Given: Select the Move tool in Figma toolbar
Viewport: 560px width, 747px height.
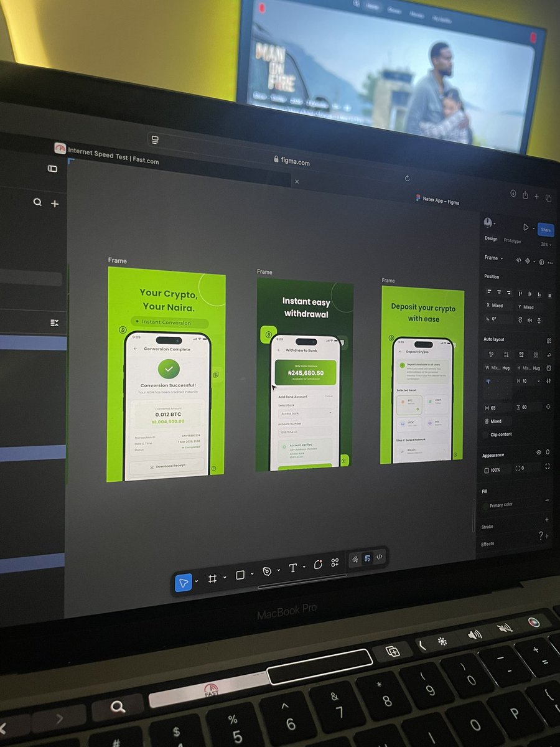Looking at the screenshot, I should (184, 583).
